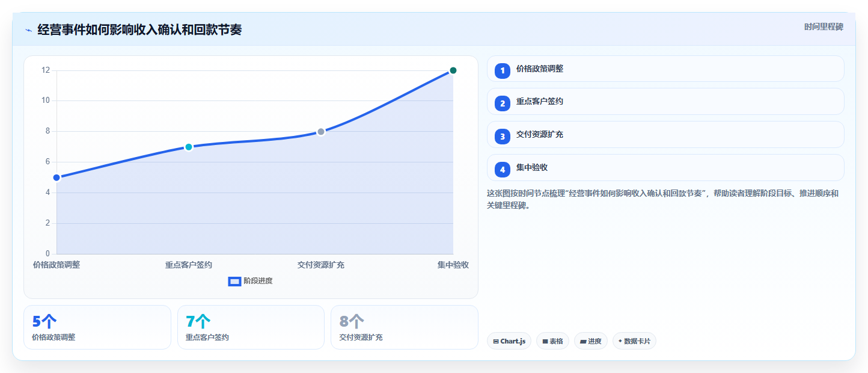Screen dimensions: 868x373
Task: Click the number 1 badge for 价格政策调整
Action: (503, 70)
